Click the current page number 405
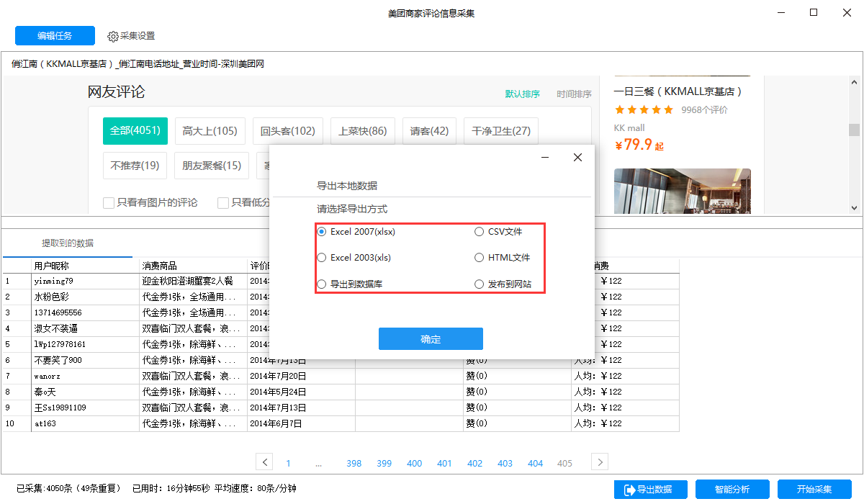 pos(565,464)
